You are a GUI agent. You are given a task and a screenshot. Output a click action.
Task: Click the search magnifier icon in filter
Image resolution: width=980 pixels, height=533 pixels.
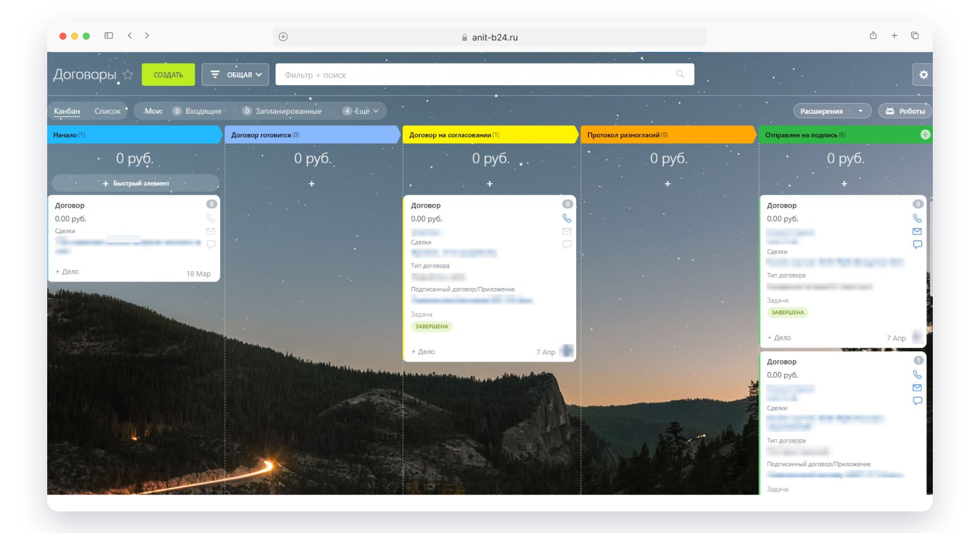(680, 74)
